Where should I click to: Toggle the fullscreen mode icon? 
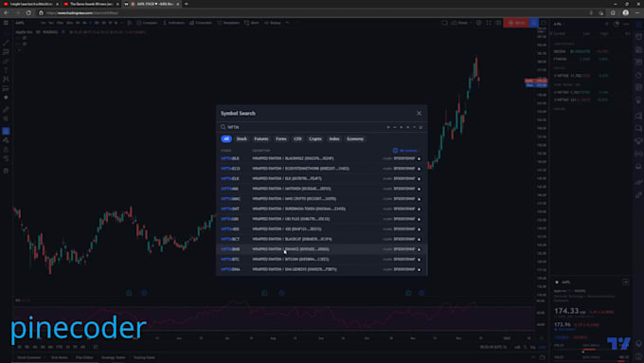489,23
